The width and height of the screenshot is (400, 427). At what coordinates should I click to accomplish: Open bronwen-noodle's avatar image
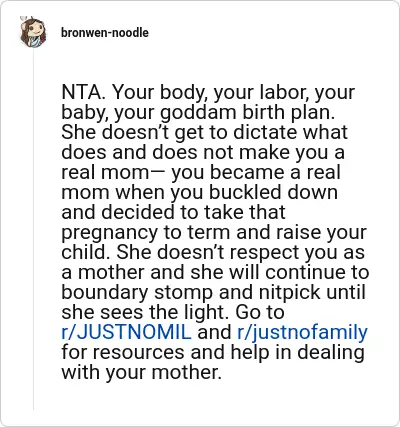click(33, 32)
